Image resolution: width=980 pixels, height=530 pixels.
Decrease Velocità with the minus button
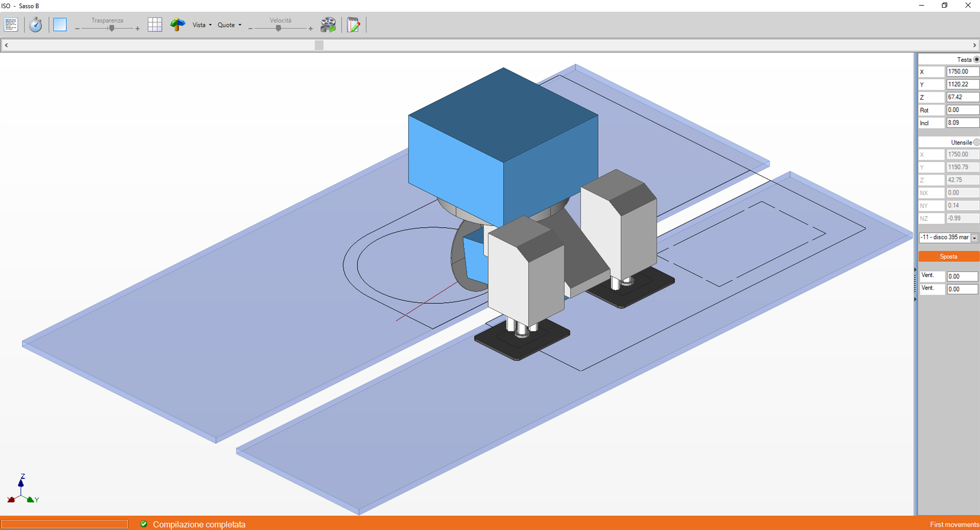(250, 29)
